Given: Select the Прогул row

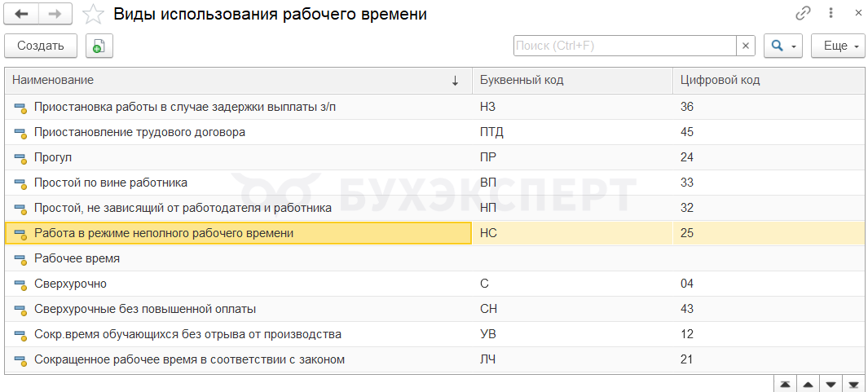Looking at the screenshot, I should point(434,157).
